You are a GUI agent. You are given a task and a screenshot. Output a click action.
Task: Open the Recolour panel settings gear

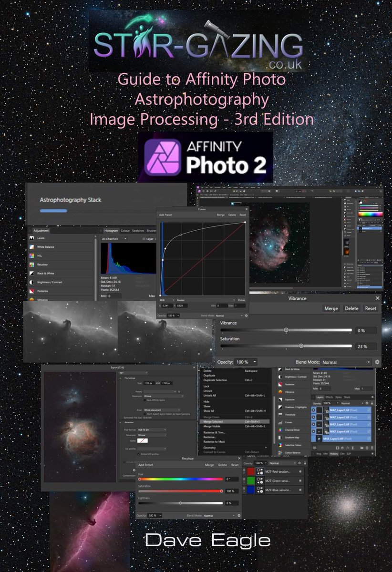(239, 515)
